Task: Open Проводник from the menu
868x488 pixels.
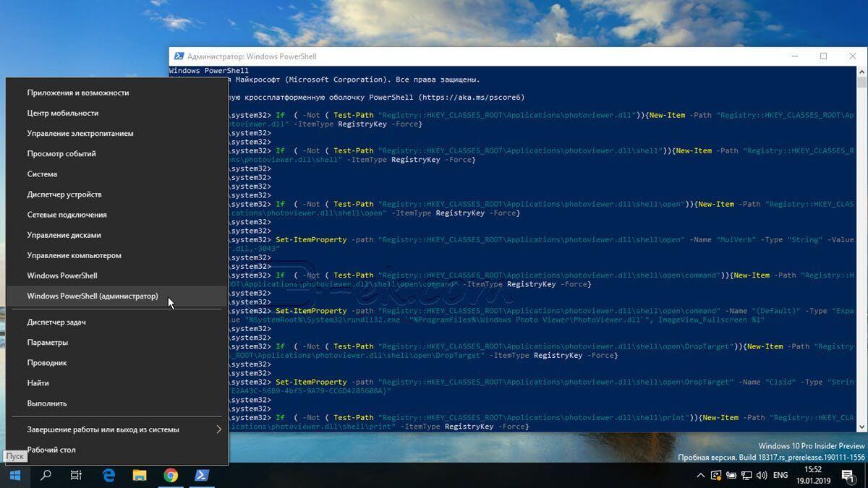Action: point(117,362)
